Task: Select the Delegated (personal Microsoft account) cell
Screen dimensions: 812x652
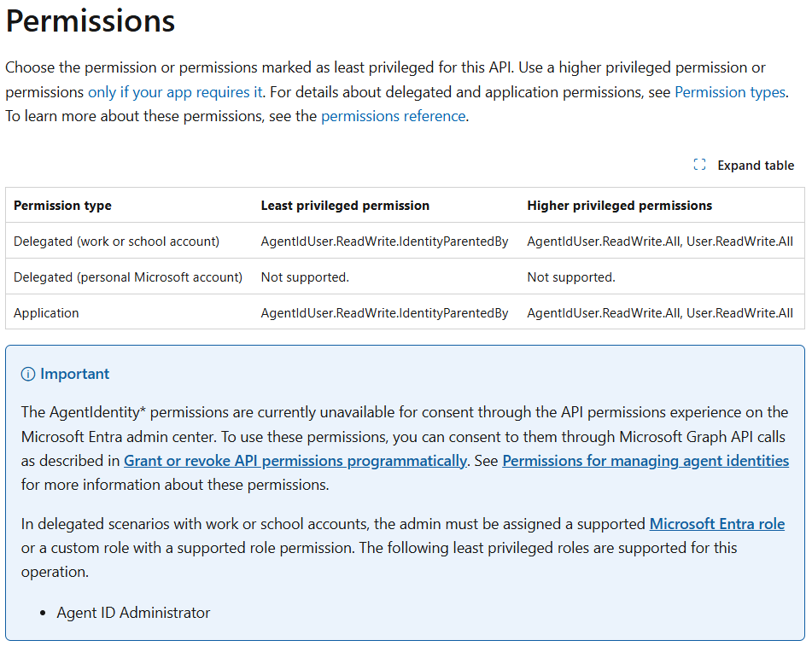Action: 128,277
